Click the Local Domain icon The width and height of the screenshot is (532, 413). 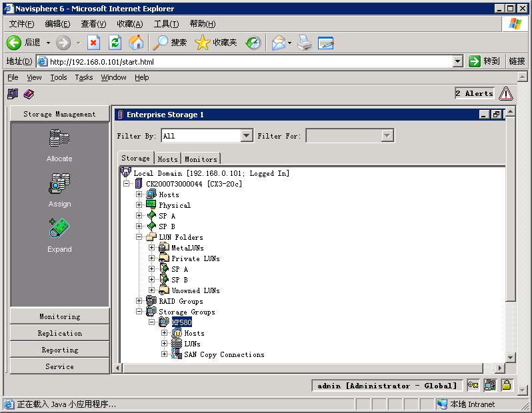click(x=126, y=173)
